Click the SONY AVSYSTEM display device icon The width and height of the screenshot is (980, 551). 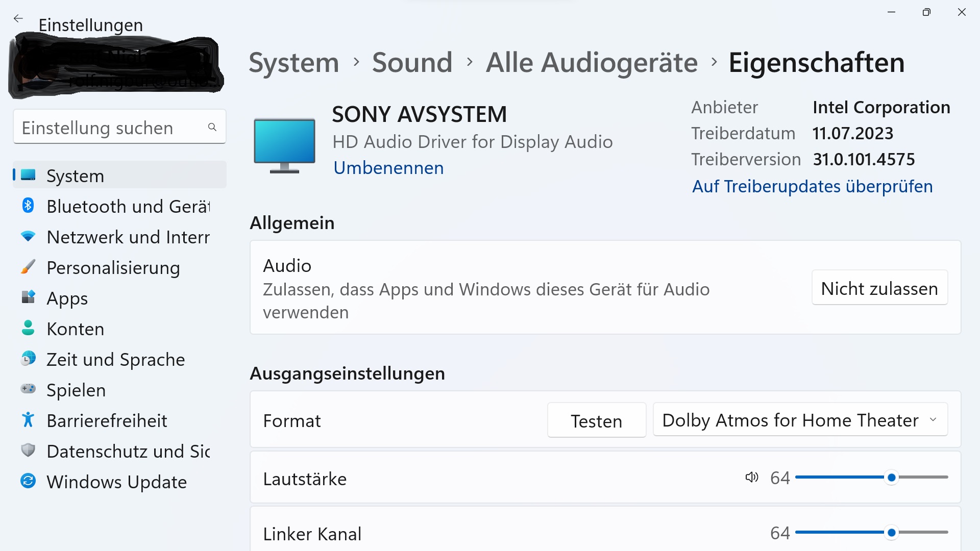pyautogui.click(x=284, y=145)
